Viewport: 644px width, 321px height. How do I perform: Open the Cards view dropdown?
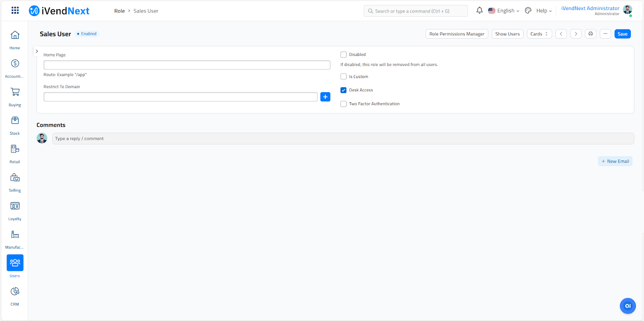point(539,34)
